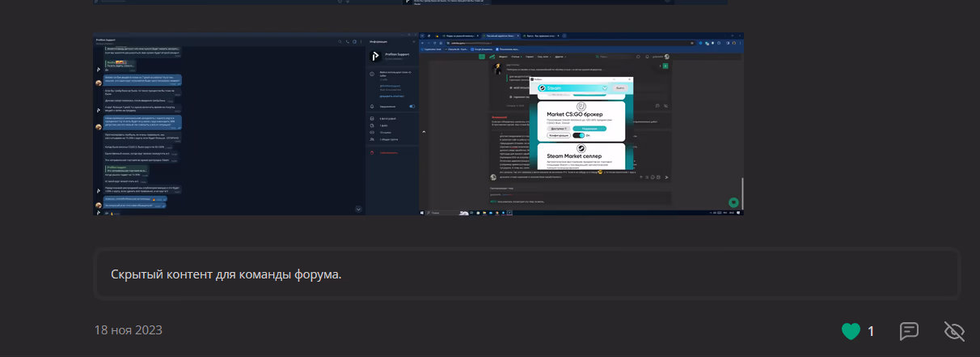Image resolution: width=980 pixels, height=357 pixels.
Task: Expand the Steam dropdown in Profiton window
Action: (603, 87)
